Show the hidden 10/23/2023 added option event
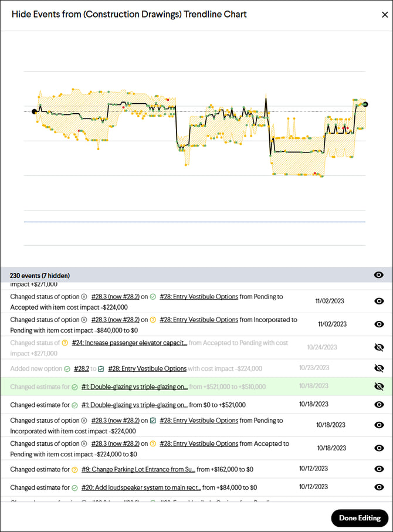Image resolution: width=393 pixels, height=532 pixels. pyautogui.click(x=379, y=368)
